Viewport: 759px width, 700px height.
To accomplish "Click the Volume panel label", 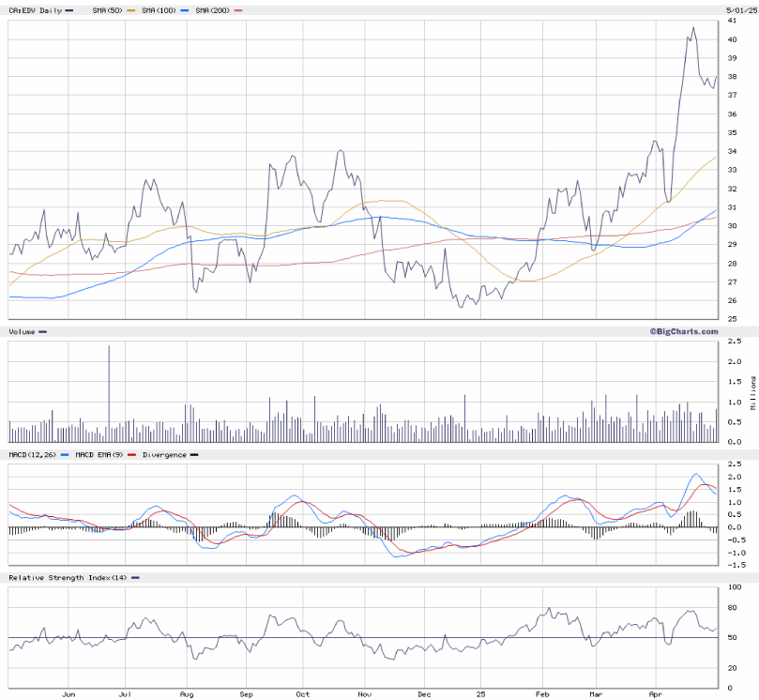I will (22, 331).
